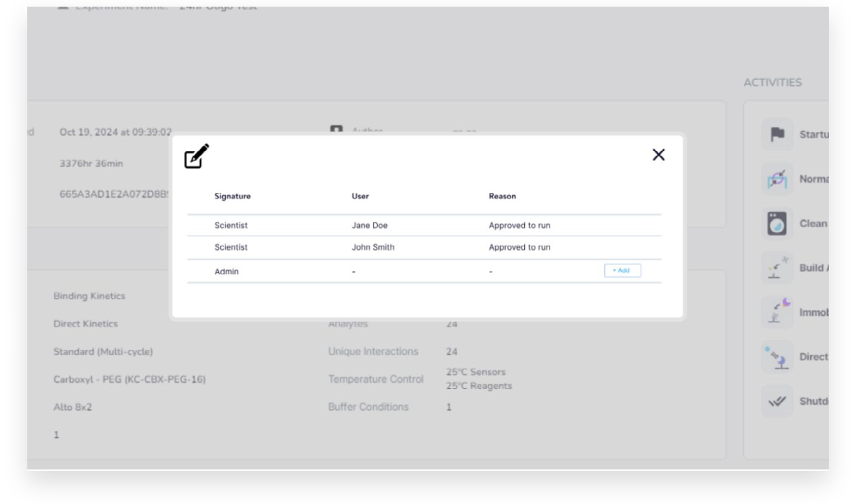Click the ACTIVITIES panel heading
The height and width of the screenshot is (504, 861).
[x=772, y=82]
